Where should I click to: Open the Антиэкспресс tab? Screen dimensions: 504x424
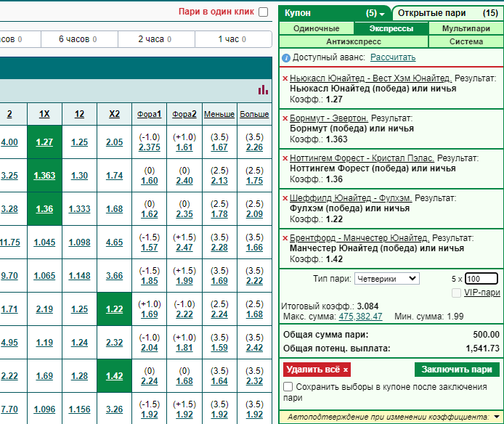click(x=354, y=41)
